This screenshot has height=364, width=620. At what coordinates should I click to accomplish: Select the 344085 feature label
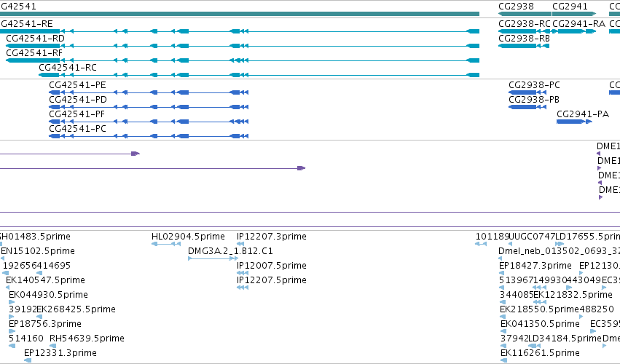517,295
